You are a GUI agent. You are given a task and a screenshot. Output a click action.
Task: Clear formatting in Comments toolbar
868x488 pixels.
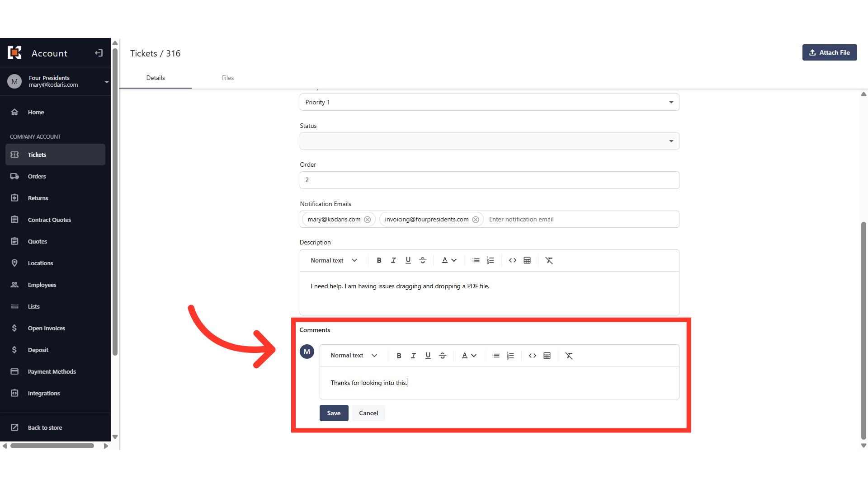pyautogui.click(x=569, y=356)
